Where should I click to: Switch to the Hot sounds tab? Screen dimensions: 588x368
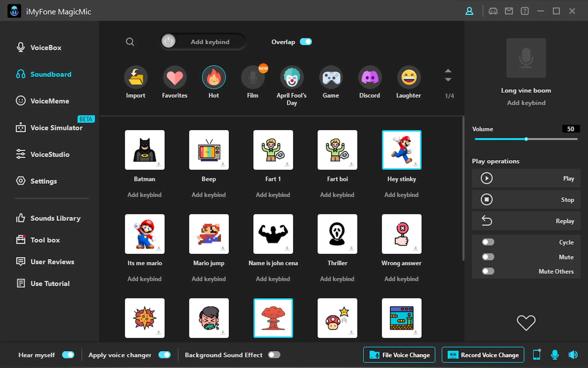coord(214,77)
